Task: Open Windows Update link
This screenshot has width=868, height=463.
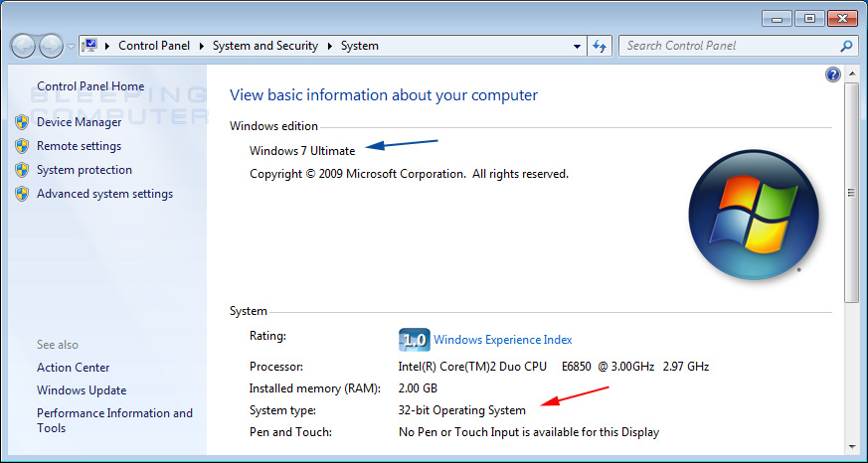Action: [x=82, y=390]
